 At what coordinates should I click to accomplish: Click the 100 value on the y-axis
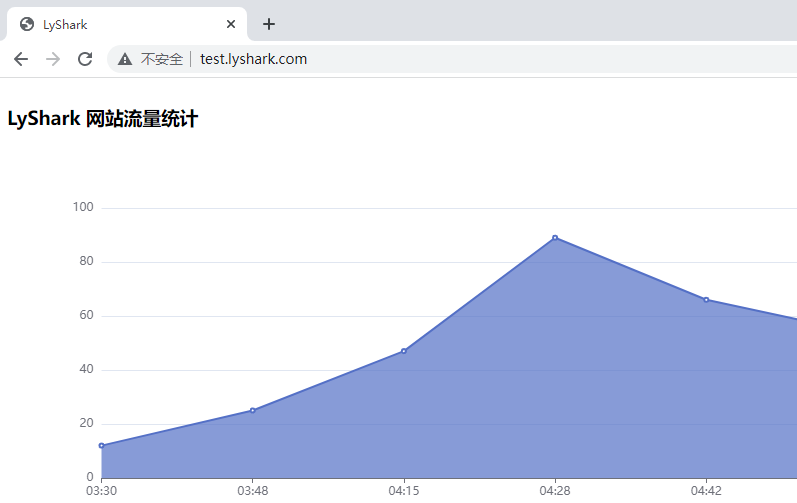click(x=83, y=208)
